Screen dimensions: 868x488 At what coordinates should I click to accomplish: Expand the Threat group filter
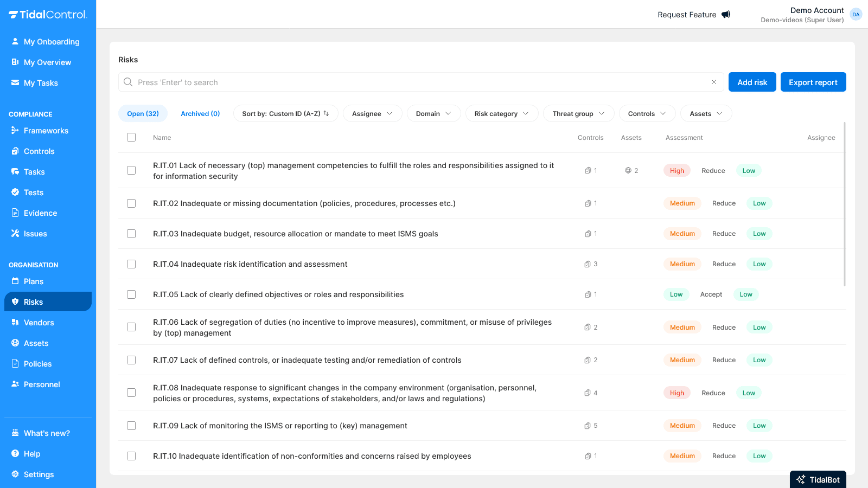point(578,113)
